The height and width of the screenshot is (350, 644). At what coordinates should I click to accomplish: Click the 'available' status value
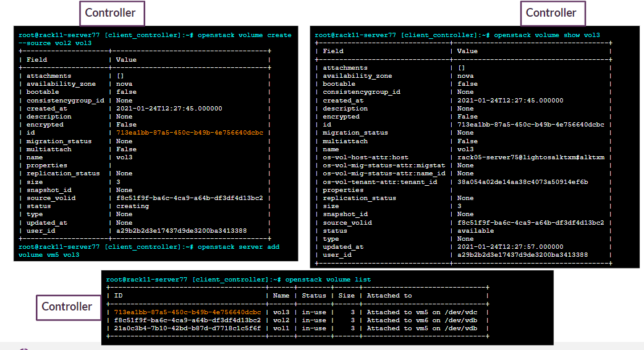click(476, 231)
